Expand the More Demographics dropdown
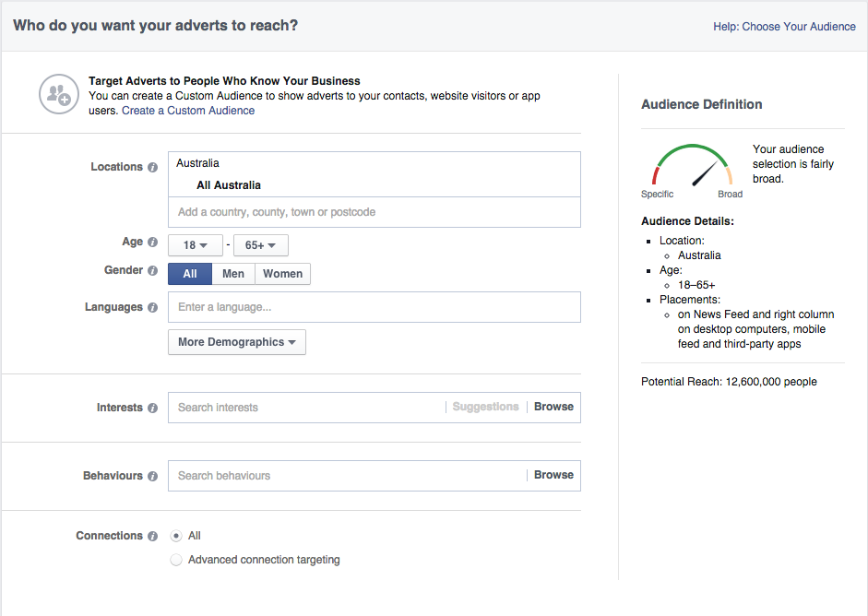The height and width of the screenshot is (616, 868). pyautogui.click(x=236, y=342)
